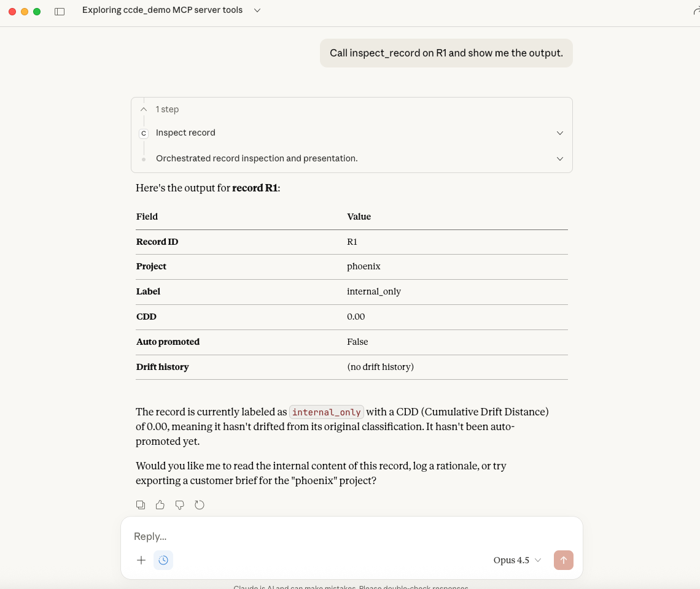Expand the Inspect record step chevron
Viewport: 700px width, 589px height.
pos(559,133)
